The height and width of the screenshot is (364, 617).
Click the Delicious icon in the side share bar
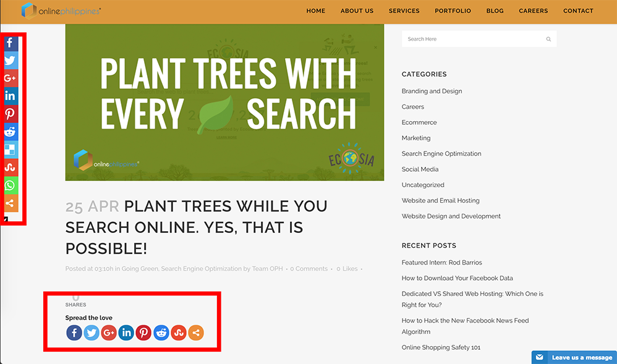[11, 150]
